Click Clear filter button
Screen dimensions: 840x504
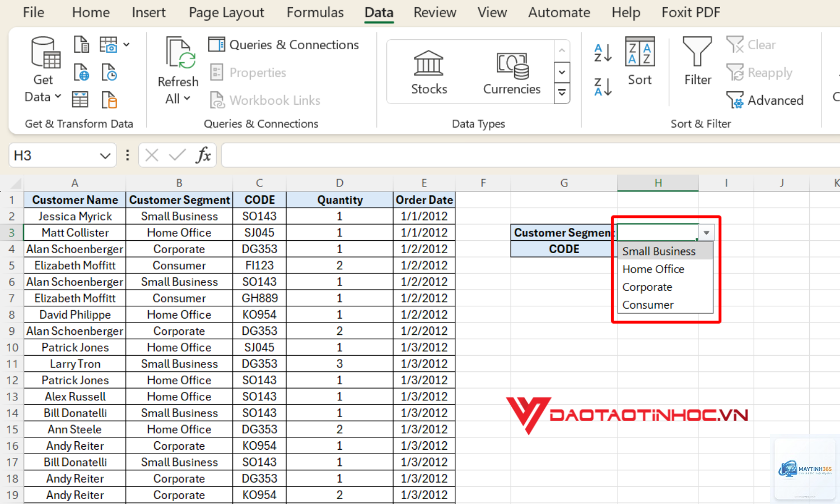pyautogui.click(x=751, y=45)
